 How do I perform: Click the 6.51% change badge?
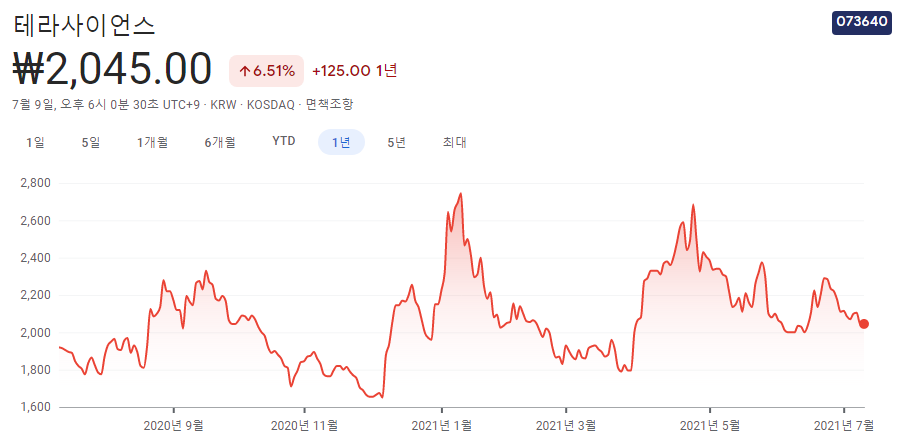tap(267, 71)
